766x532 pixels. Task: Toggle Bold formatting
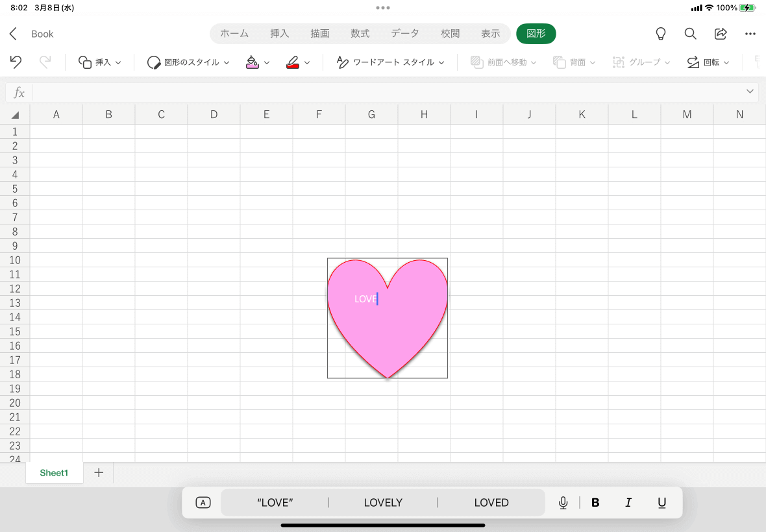pyautogui.click(x=595, y=503)
